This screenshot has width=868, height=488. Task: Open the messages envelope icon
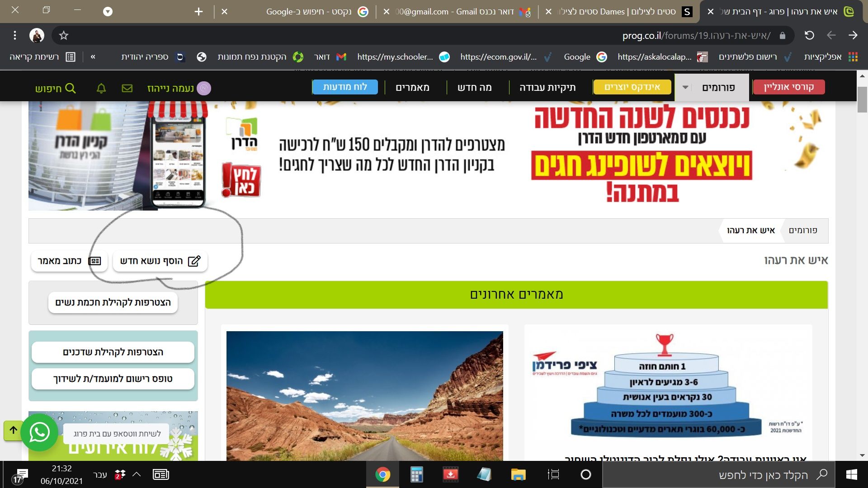127,88
